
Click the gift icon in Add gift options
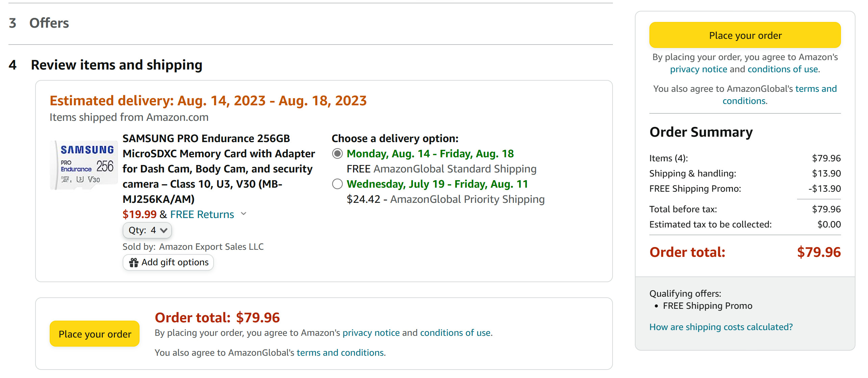[x=134, y=263]
